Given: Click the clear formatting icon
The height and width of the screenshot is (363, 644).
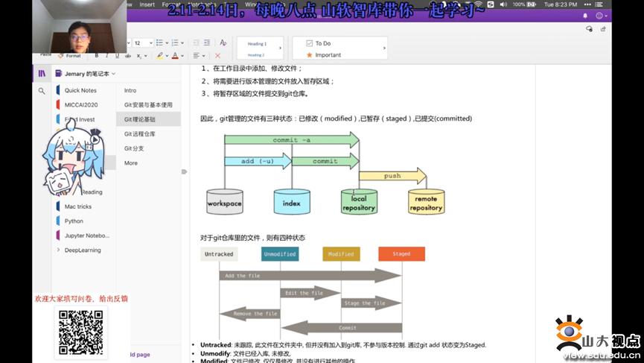Looking at the screenshot, I should pos(223,42).
